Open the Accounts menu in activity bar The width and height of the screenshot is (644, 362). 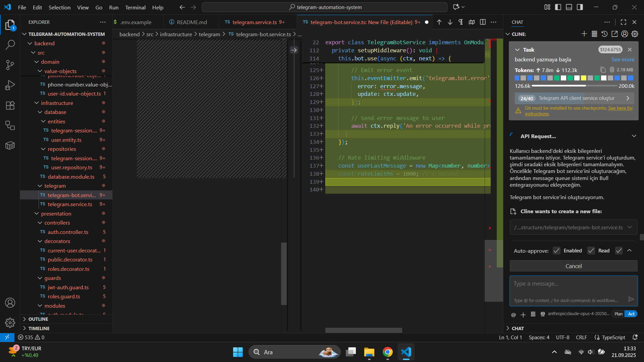[x=10, y=303]
